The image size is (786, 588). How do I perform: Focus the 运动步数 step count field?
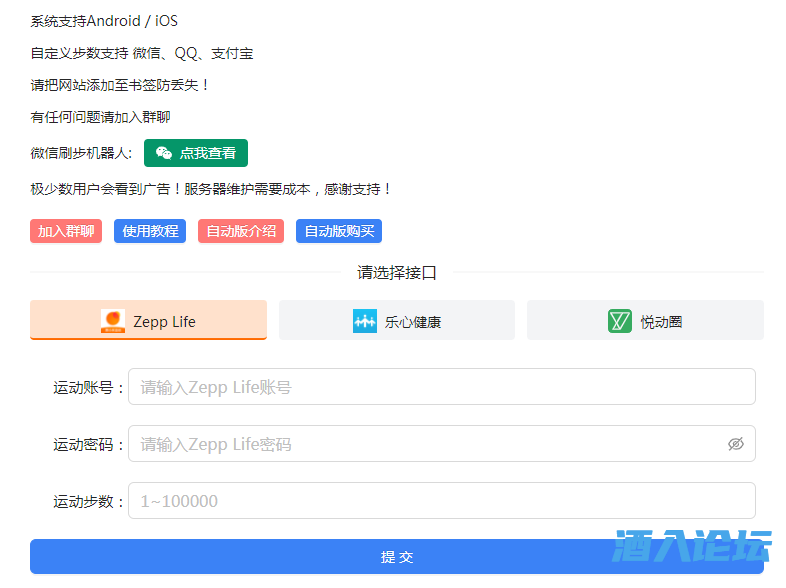pos(440,501)
